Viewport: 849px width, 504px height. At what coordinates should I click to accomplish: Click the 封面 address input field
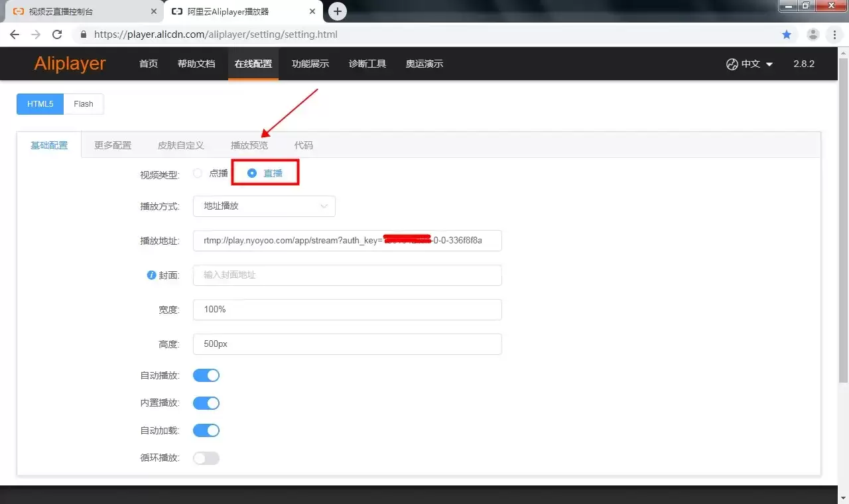pyautogui.click(x=348, y=275)
